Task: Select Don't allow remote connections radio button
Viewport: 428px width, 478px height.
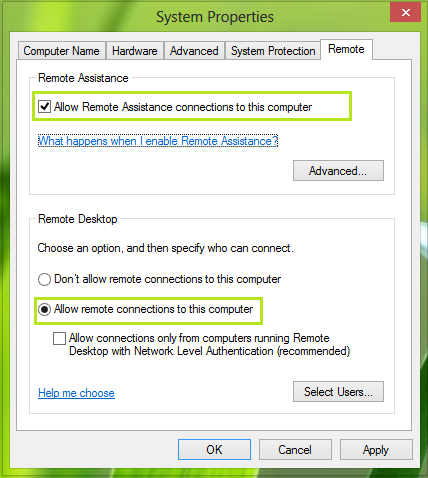Action: pyautogui.click(x=44, y=279)
